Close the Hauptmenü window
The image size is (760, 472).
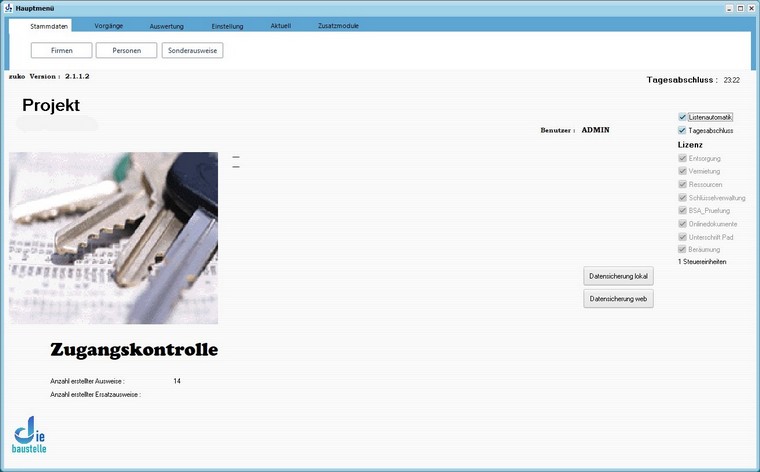750,8
